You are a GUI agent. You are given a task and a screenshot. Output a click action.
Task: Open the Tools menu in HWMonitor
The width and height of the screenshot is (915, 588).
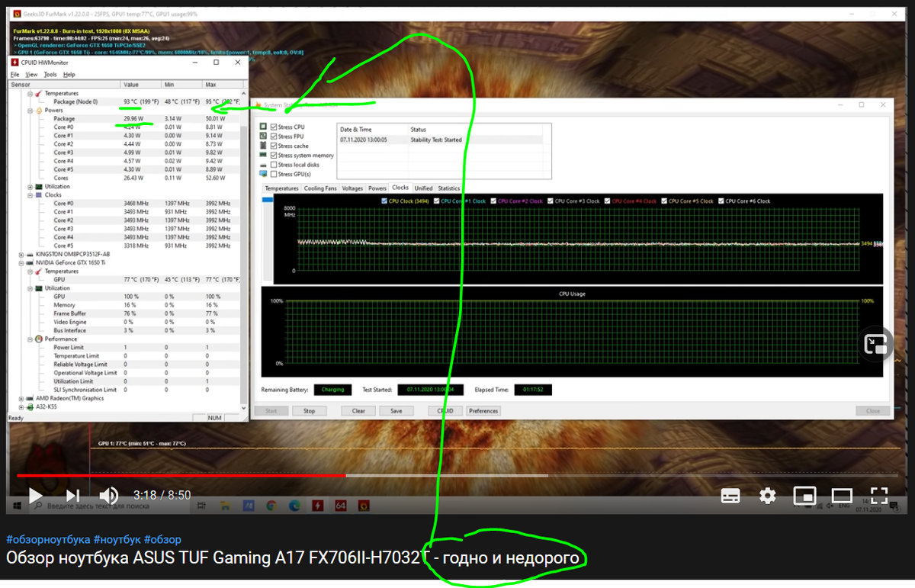(50, 74)
